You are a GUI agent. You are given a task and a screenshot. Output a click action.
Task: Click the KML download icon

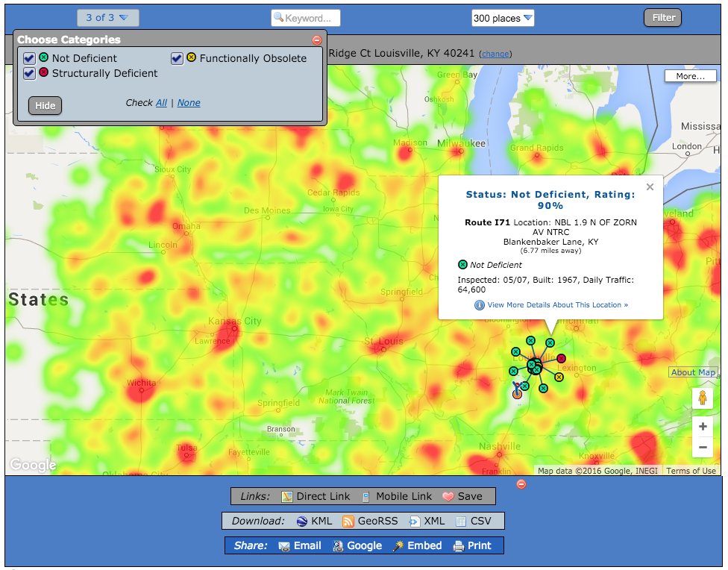tap(302, 522)
